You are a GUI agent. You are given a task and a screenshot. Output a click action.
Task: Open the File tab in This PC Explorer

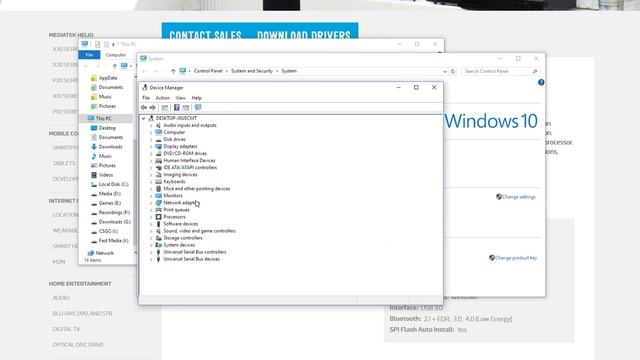pos(89,55)
